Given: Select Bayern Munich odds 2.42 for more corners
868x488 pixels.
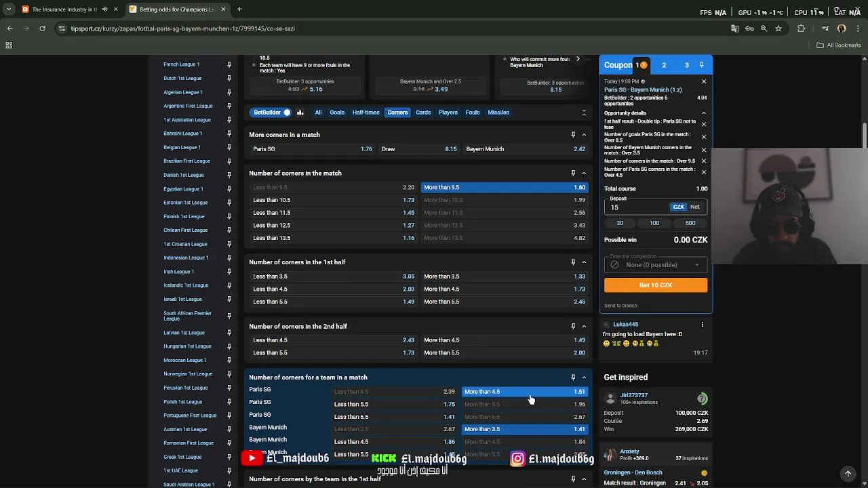Looking at the screenshot, I should (x=526, y=149).
